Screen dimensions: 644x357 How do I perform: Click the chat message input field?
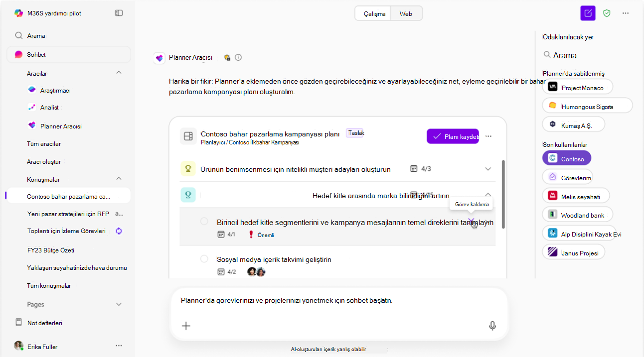pyautogui.click(x=338, y=301)
